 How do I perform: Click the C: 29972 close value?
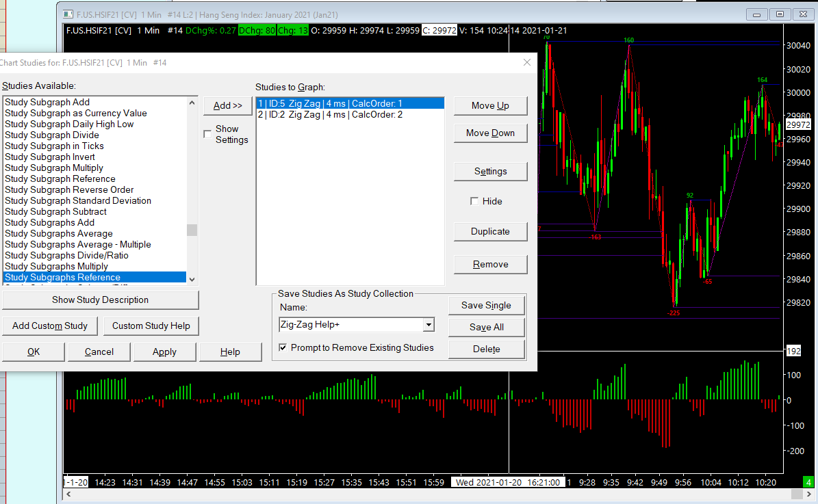coord(439,30)
